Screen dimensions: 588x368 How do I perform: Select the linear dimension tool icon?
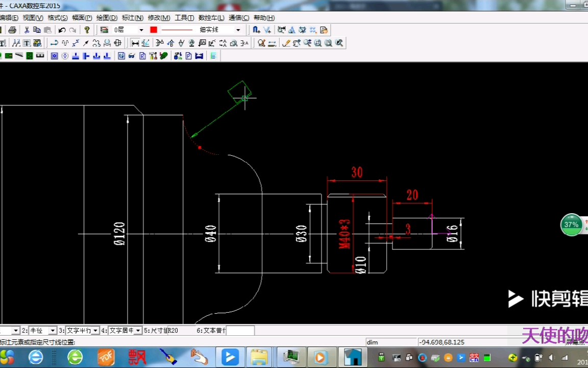point(135,43)
